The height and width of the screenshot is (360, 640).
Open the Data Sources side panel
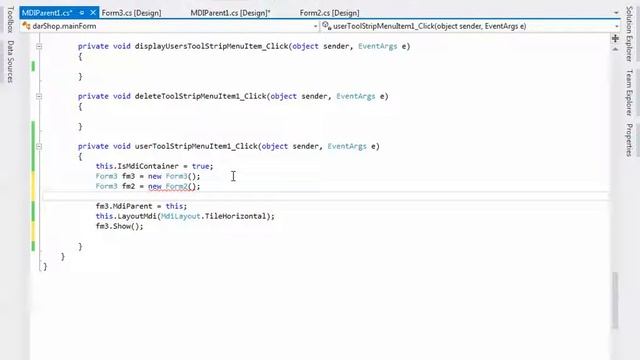tap(10, 61)
